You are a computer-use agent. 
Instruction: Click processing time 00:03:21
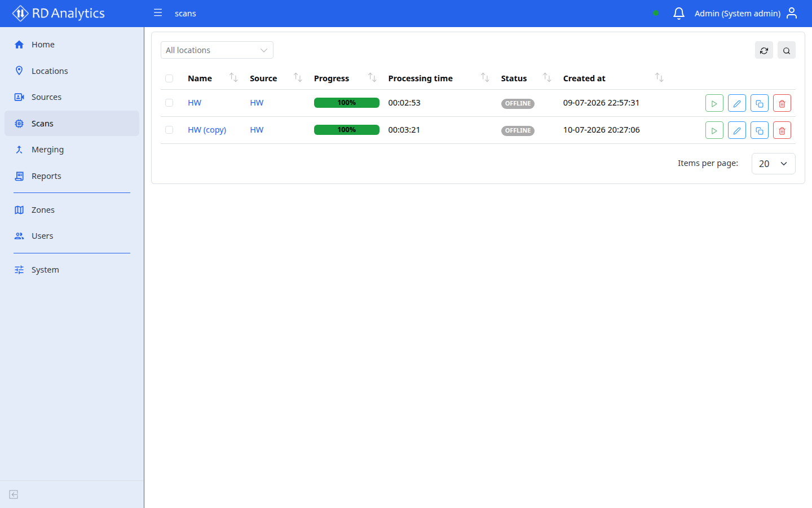pyautogui.click(x=404, y=130)
